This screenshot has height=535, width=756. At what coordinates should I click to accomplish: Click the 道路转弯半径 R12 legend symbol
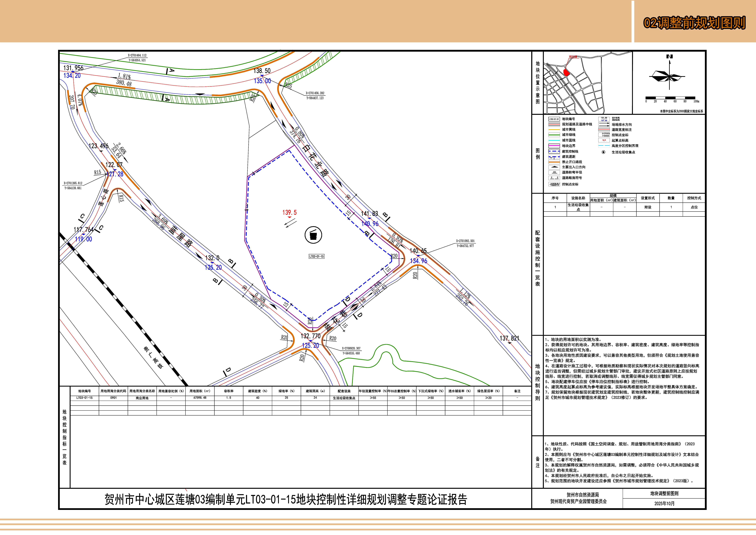pyautogui.click(x=554, y=173)
